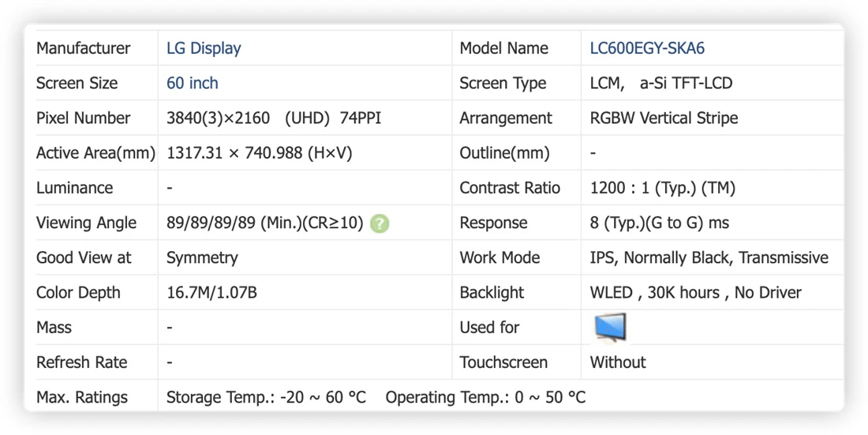The height and width of the screenshot is (435, 868).
Task: Click the IPS, Normally Black work mode
Action: tap(709, 257)
